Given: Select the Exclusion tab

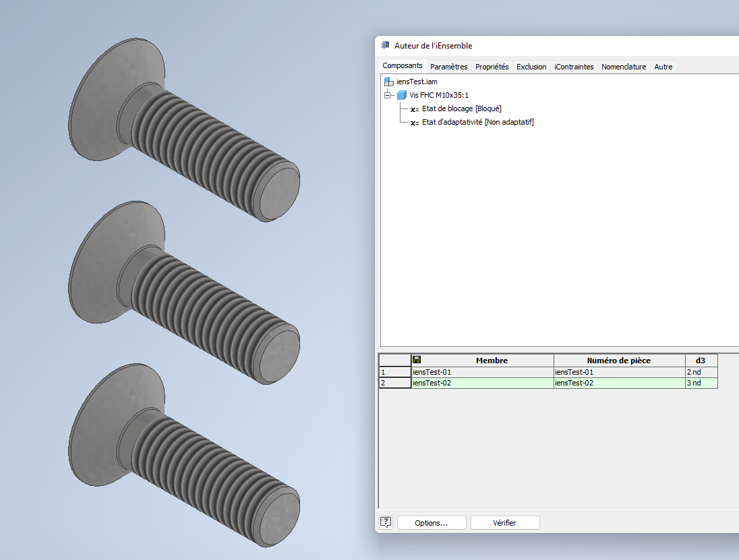Looking at the screenshot, I should (531, 66).
